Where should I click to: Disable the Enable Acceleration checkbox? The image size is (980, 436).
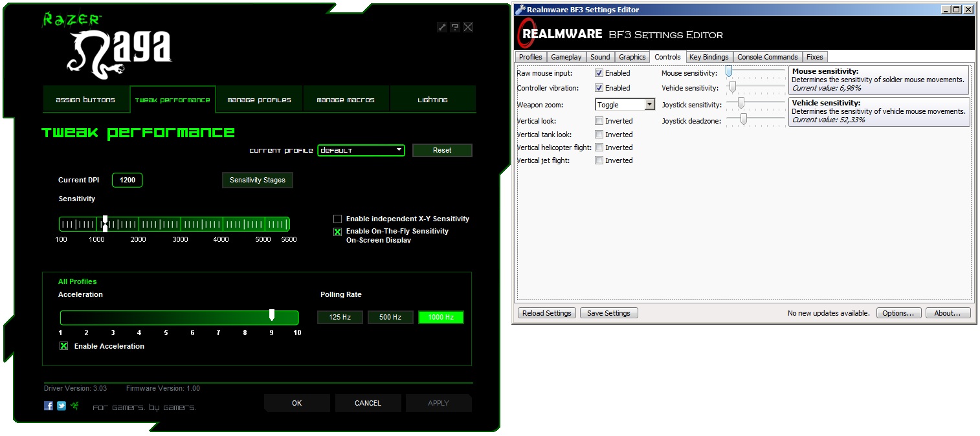click(x=63, y=346)
